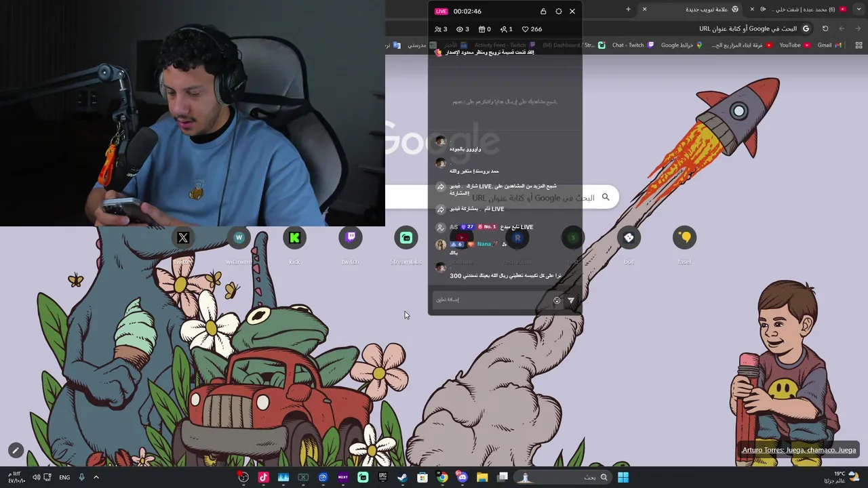The height and width of the screenshot is (488, 868).
Task: Send the chat comment with arrow icon
Action: [570, 300]
